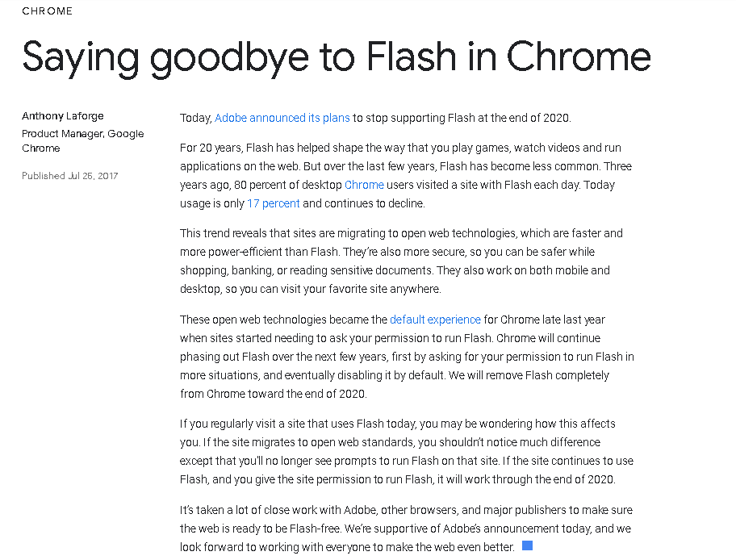This screenshot has width=736, height=560.
Task: Open the "Adobe announced its plans" link
Action: (x=282, y=118)
